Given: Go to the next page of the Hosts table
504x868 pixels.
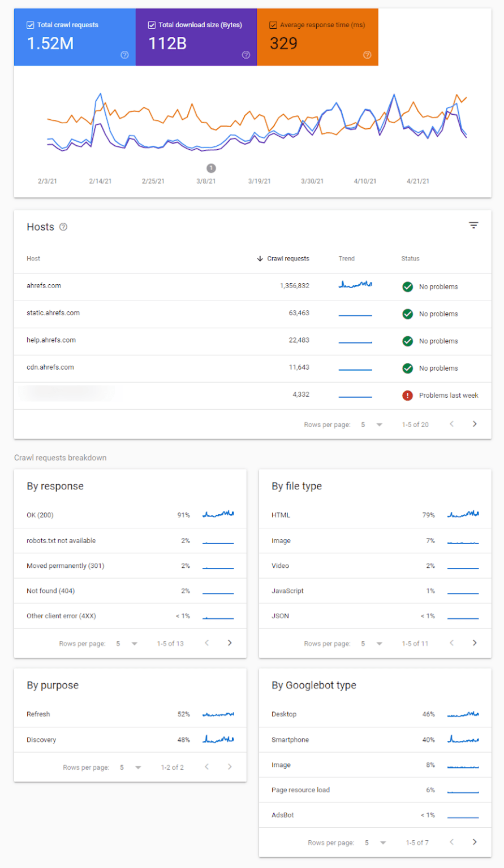Looking at the screenshot, I should (475, 424).
